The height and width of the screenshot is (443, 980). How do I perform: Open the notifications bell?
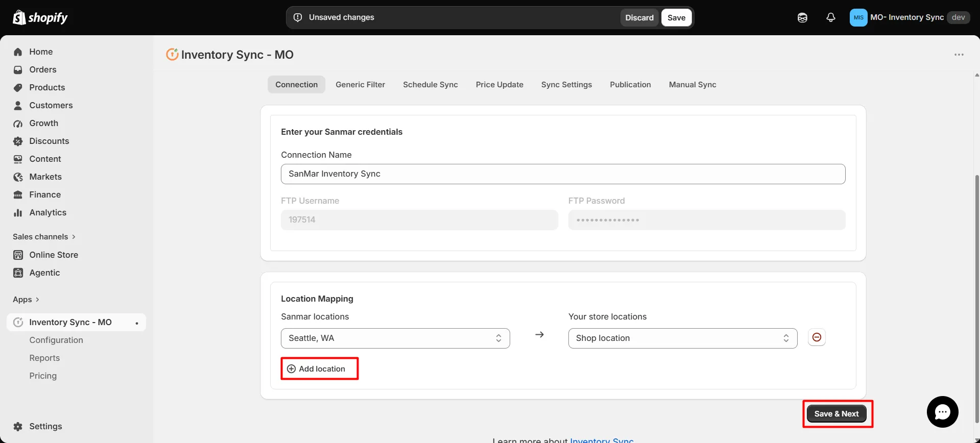coord(831,17)
